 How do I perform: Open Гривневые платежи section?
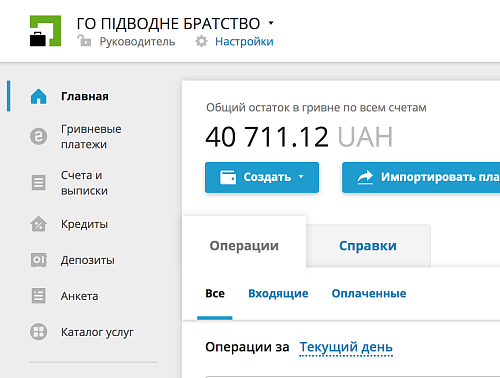pyautogui.click(x=91, y=137)
